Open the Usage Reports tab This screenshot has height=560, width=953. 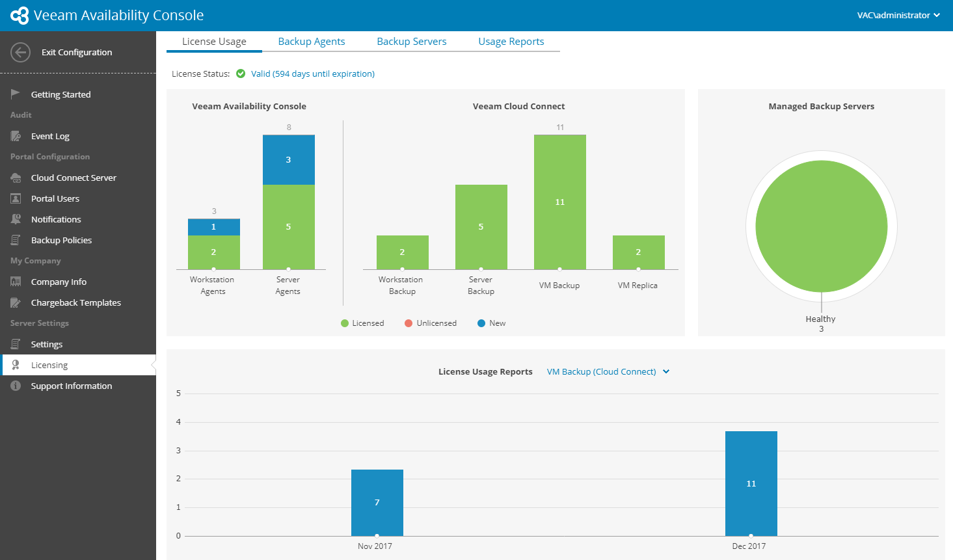[511, 42]
